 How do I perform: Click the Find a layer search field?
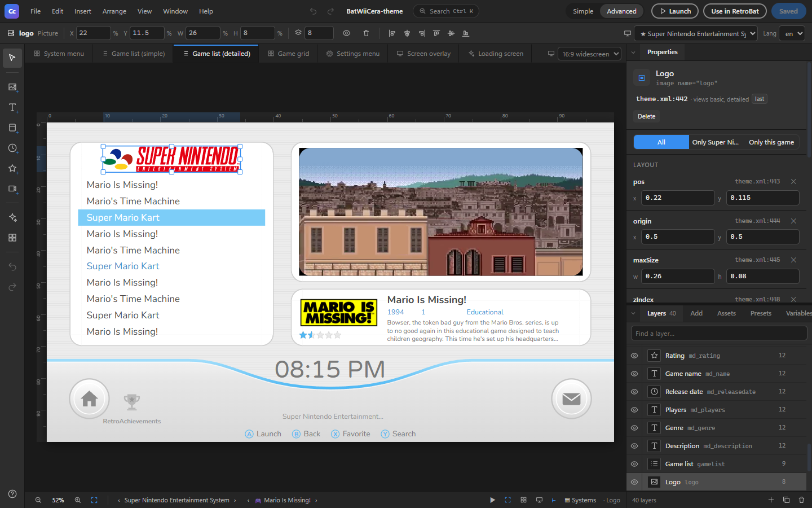[719, 334]
